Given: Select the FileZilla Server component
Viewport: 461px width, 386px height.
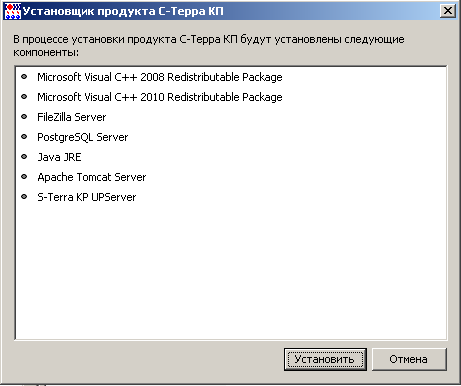Looking at the screenshot, I should point(72,117).
